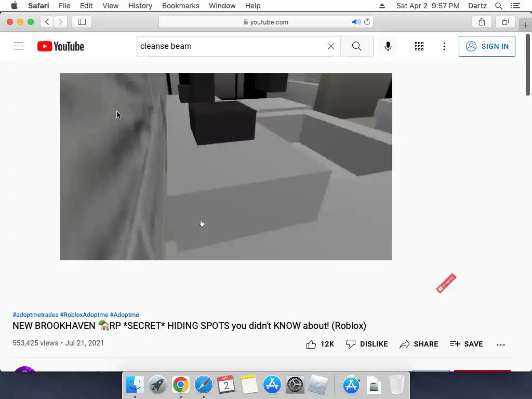Image resolution: width=532 pixels, height=399 pixels.
Task: Like the video with thumbs up
Action: (x=320, y=344)
